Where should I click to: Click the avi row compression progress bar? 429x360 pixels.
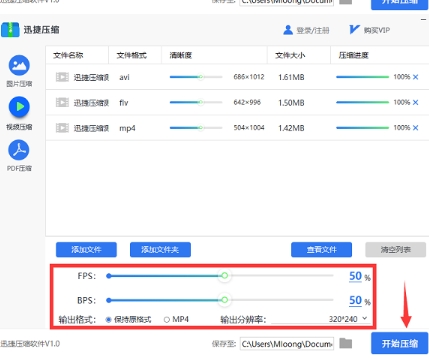tap(362, 77)
